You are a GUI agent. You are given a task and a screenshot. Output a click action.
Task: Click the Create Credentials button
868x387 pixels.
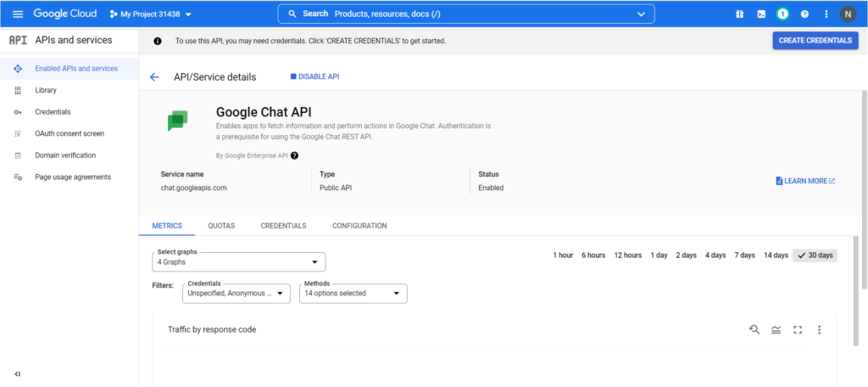point(815,41)
